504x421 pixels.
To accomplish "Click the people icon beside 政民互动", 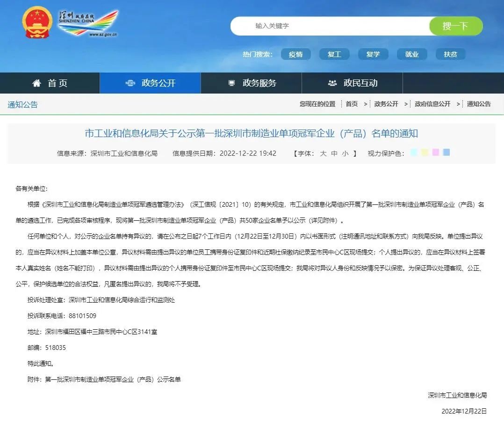I will pos(332,83).
